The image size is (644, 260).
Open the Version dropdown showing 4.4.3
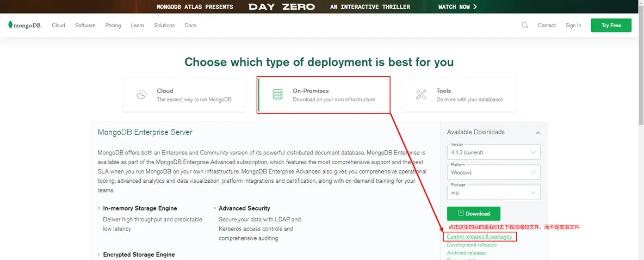pos(494,152)
